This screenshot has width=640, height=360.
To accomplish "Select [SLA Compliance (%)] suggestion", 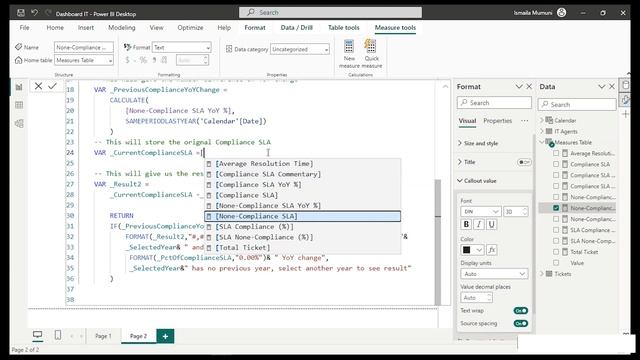I will (x=302, y=227).
